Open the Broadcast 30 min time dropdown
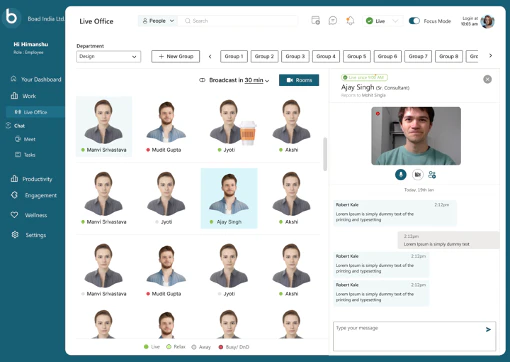 click(256, 80)
